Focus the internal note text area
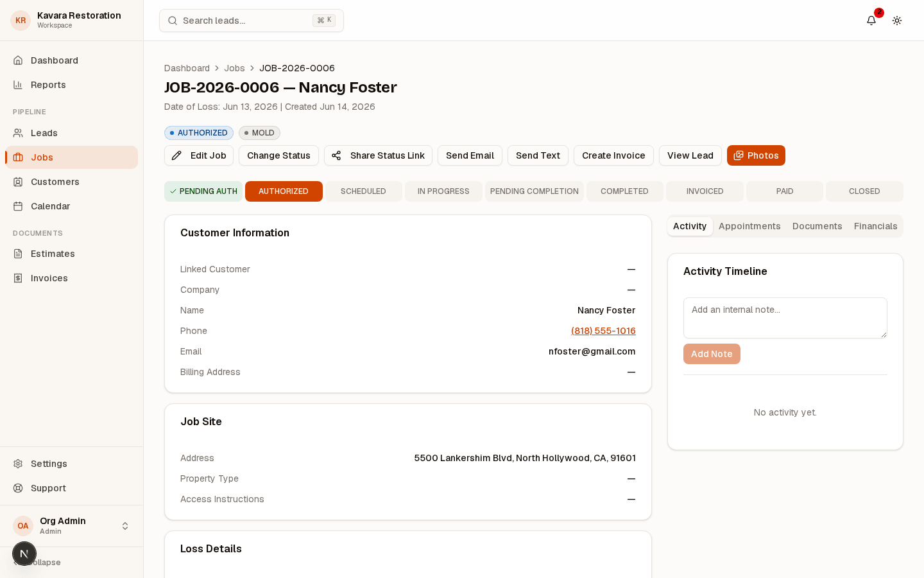This screenshot has width=924, height=578. tap(785, 318)
